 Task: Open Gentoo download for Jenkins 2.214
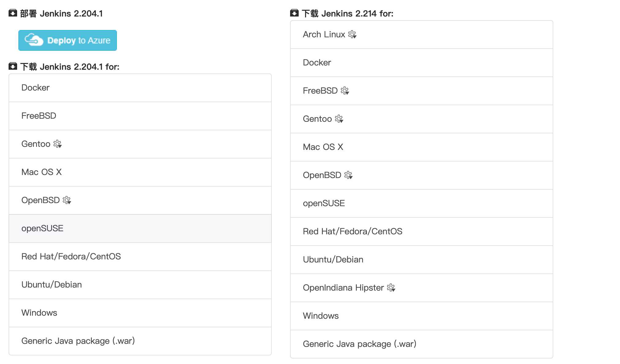pyautogui.click(x=422, y=119)
